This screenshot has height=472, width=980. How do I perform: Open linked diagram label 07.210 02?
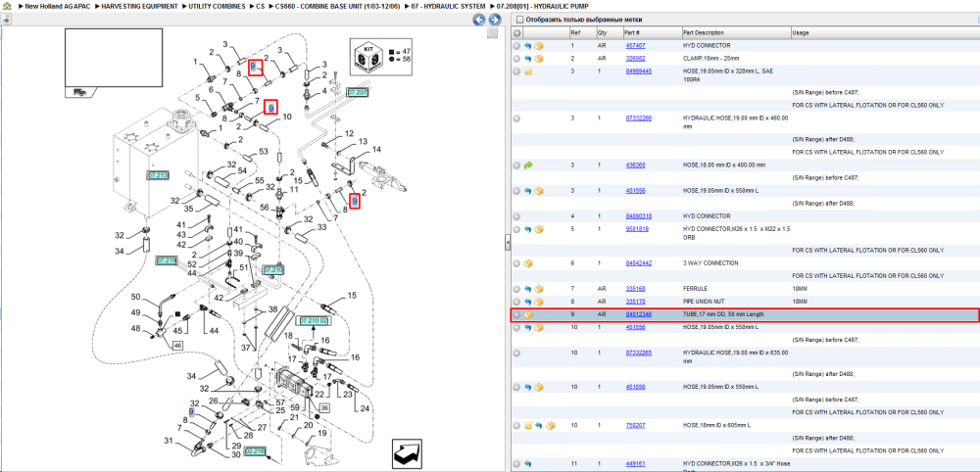314,320
